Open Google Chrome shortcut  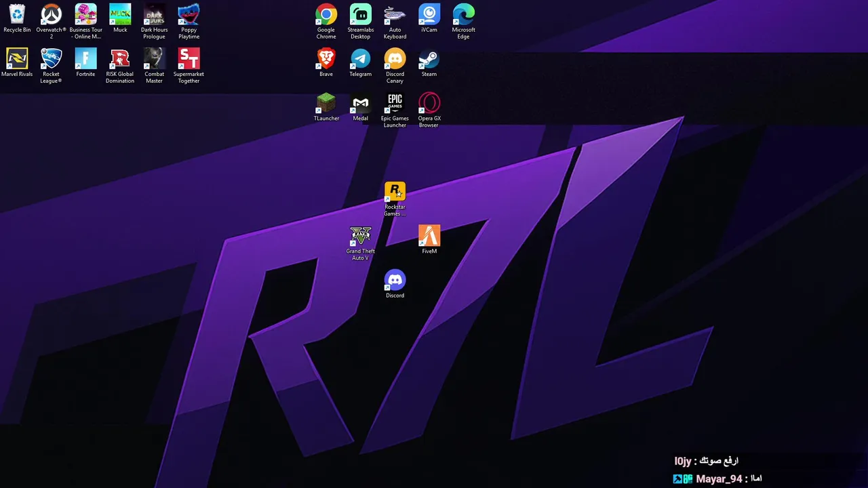point(326,21)
